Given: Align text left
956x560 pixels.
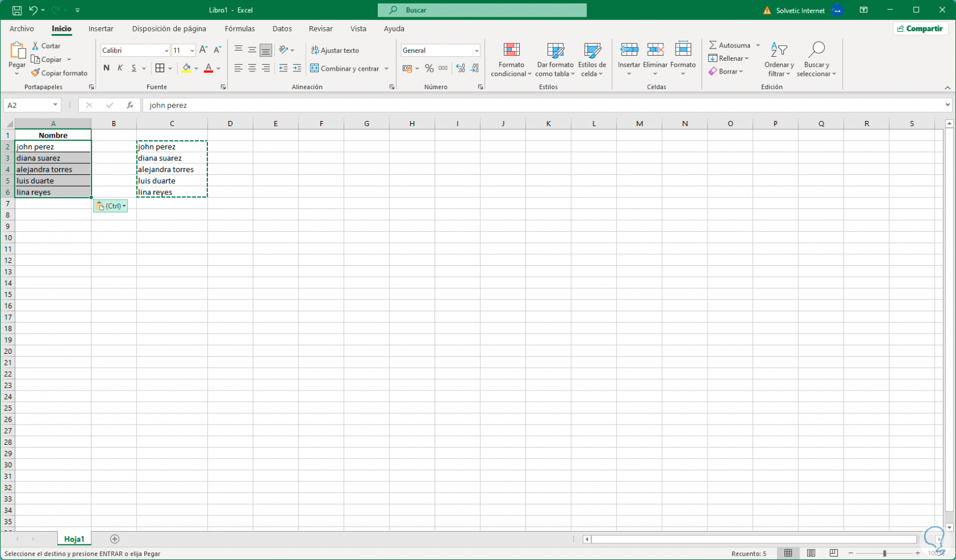Looking at the screenshot, I should tap(238, 68).
